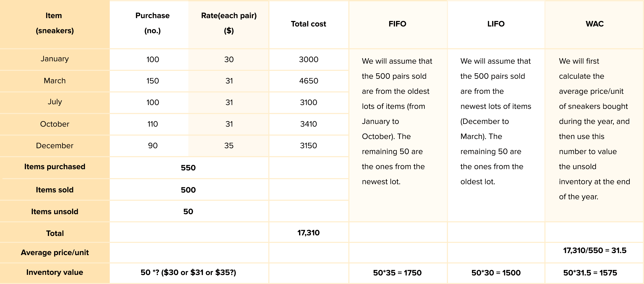This screenshot has height=284, width=644.
Task: Click the July total cost 3100
Action: click(308, 102)
